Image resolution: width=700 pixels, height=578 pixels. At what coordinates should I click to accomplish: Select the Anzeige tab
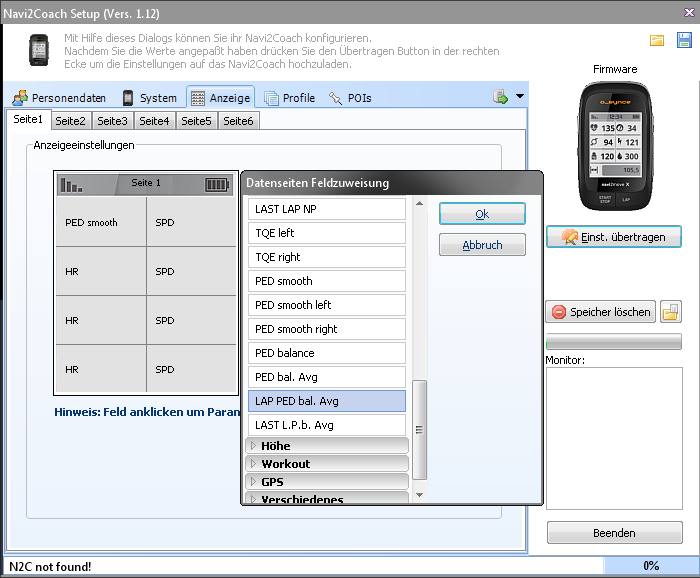(x=221, y=97)
